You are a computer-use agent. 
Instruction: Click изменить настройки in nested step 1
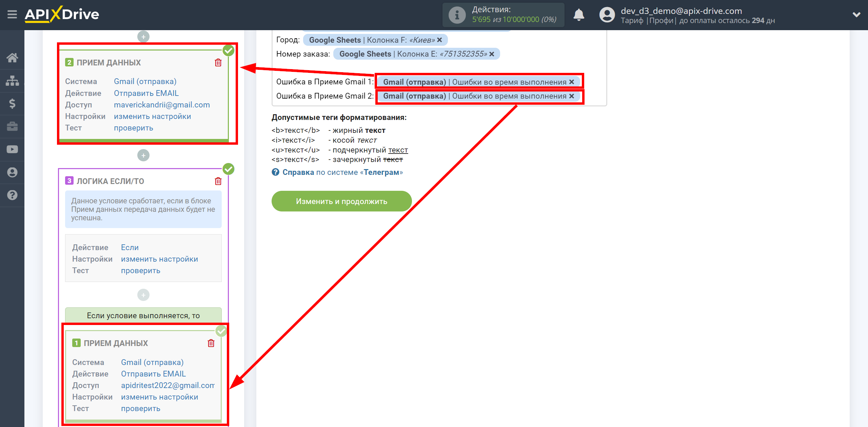[x=159, y=397]
